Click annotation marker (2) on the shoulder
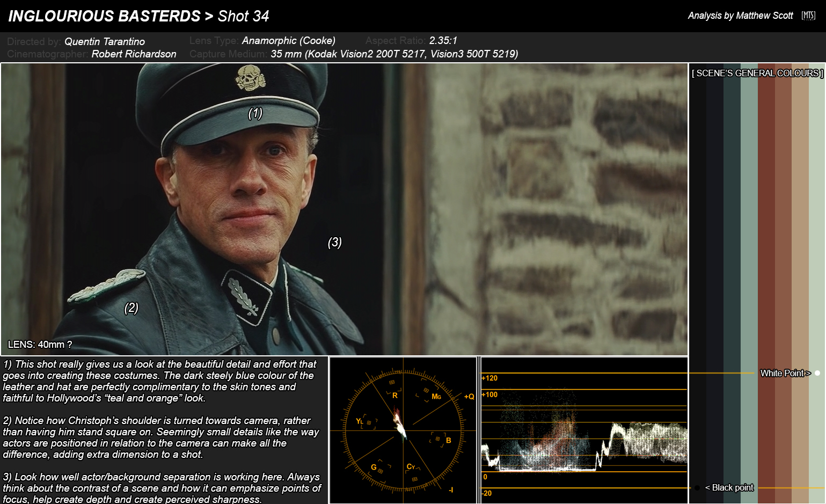 131,308
